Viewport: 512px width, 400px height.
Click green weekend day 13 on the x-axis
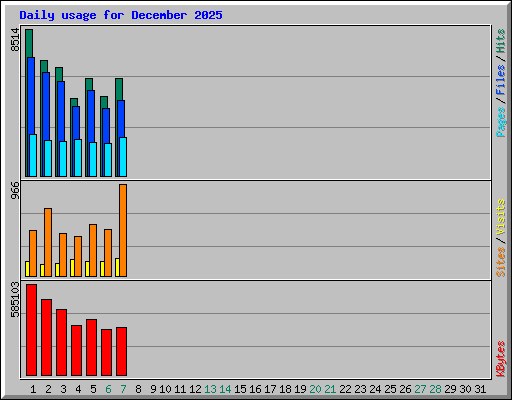point(210,389)
